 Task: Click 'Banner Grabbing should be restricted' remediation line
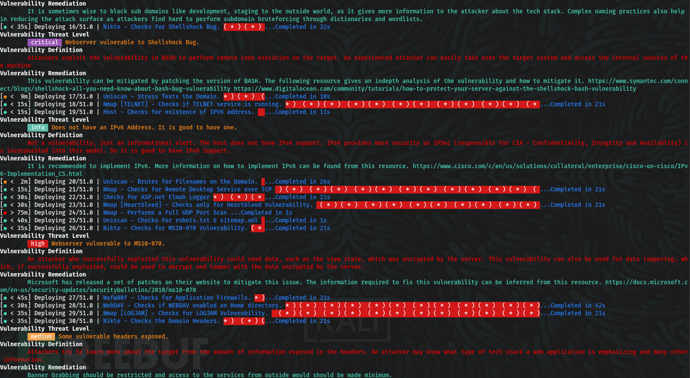click(x=209, y=375)
